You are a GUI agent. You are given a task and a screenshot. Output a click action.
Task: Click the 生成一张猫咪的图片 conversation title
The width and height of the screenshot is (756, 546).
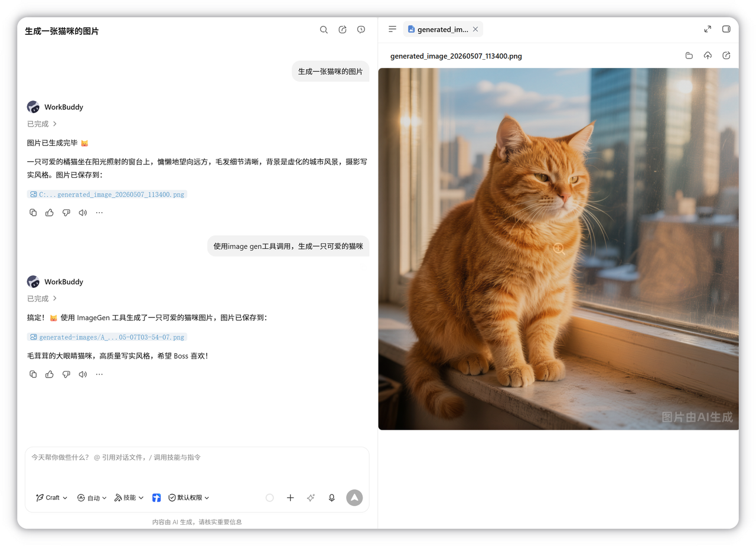coord(62,31)
